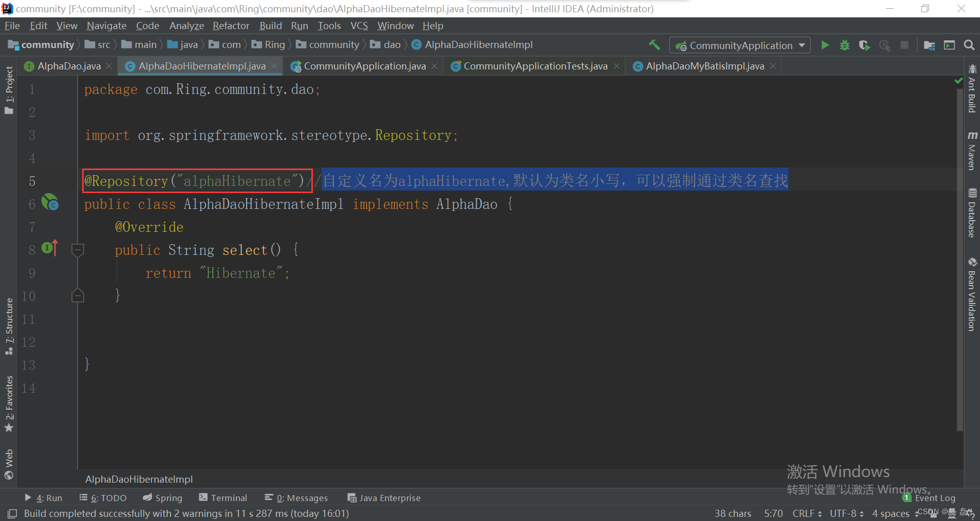The height and width of the screenshot is (521, 980).
Task: Click the profiler run icon
Action: (x=885, y=45)
